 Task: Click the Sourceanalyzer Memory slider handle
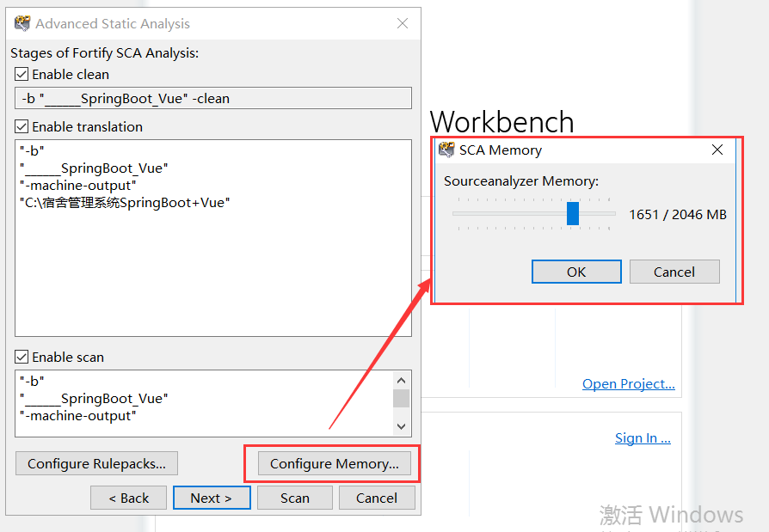tap(573, 214)
